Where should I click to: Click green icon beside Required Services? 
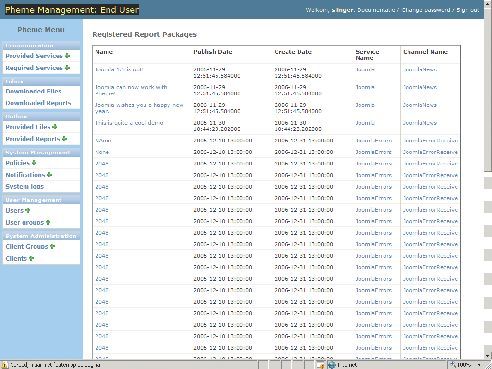(68, 68)
